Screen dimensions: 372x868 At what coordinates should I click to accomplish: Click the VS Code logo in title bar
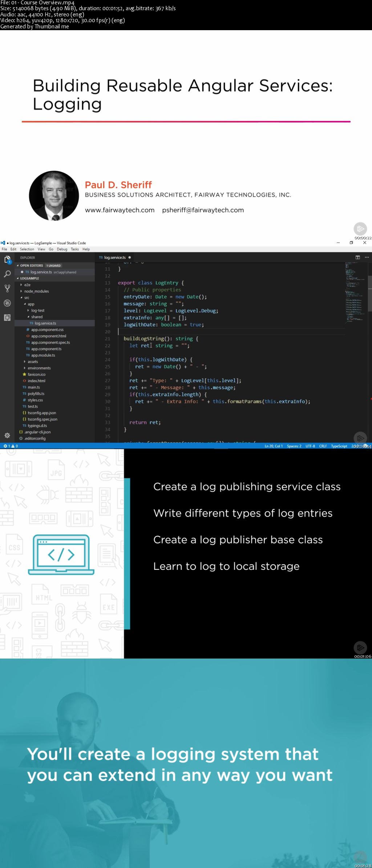(x=3, y=243)
